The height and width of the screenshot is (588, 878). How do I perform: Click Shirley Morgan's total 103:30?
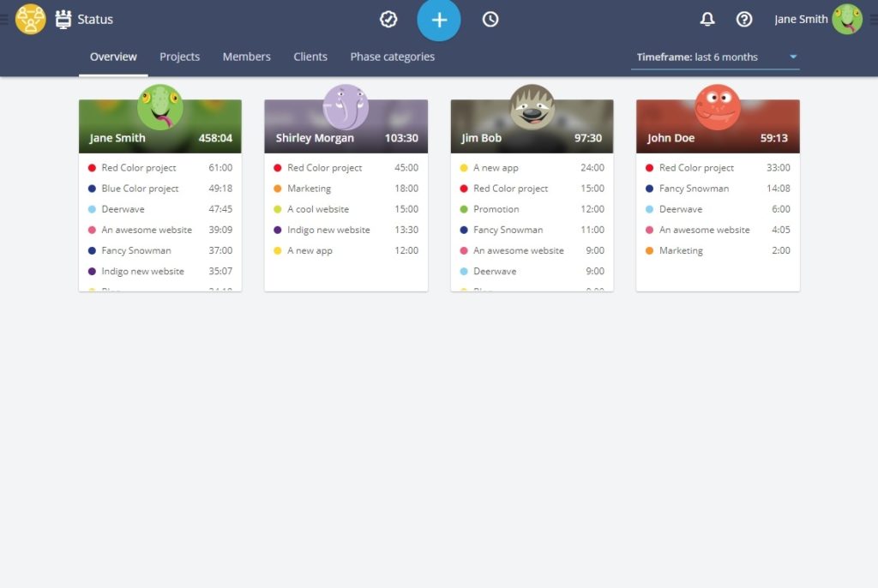pyautogui.click(x=401, y=138)
